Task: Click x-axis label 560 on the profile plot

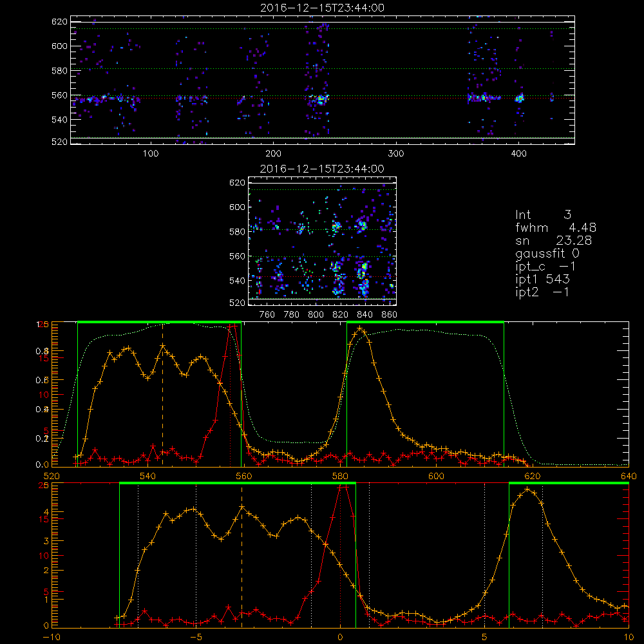Action: 244,476
